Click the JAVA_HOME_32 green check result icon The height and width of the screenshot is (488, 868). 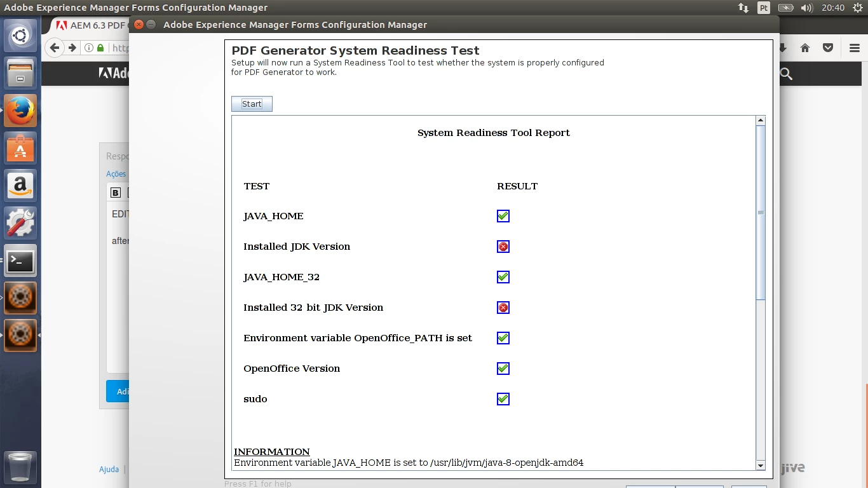503,277
